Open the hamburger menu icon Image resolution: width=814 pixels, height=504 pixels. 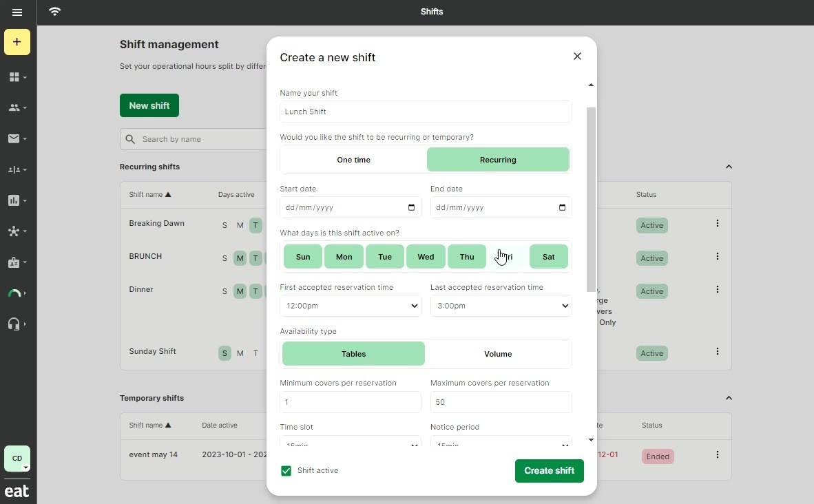[x=17, y=12]
